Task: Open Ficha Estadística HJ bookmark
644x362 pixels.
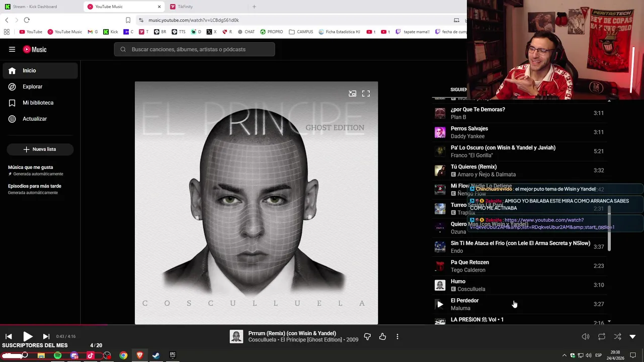Action: coord(340,32)
